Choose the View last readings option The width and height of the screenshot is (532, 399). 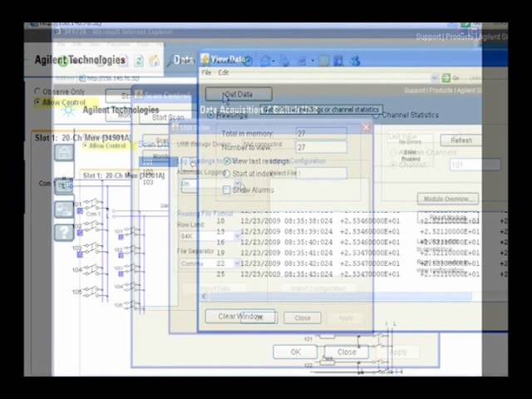227,160
